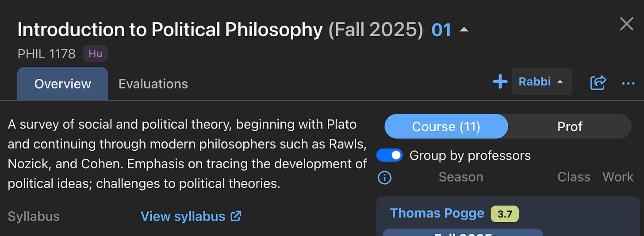Toggle Group by professors switch
This screenshot has height=236, width=644.
click(390, 156)
